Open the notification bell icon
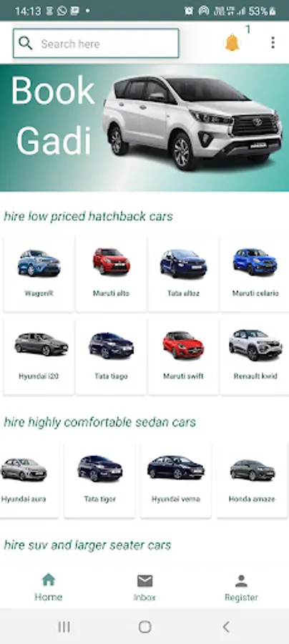 232,43
